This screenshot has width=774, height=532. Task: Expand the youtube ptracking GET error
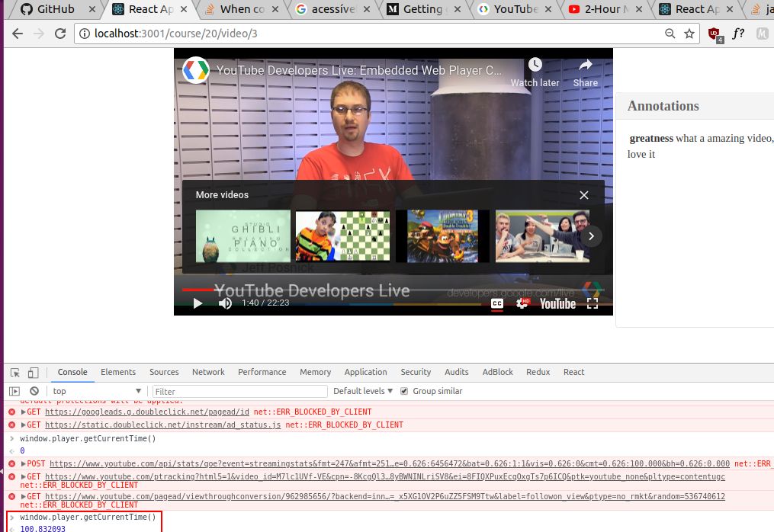click(x=23, y=476)
